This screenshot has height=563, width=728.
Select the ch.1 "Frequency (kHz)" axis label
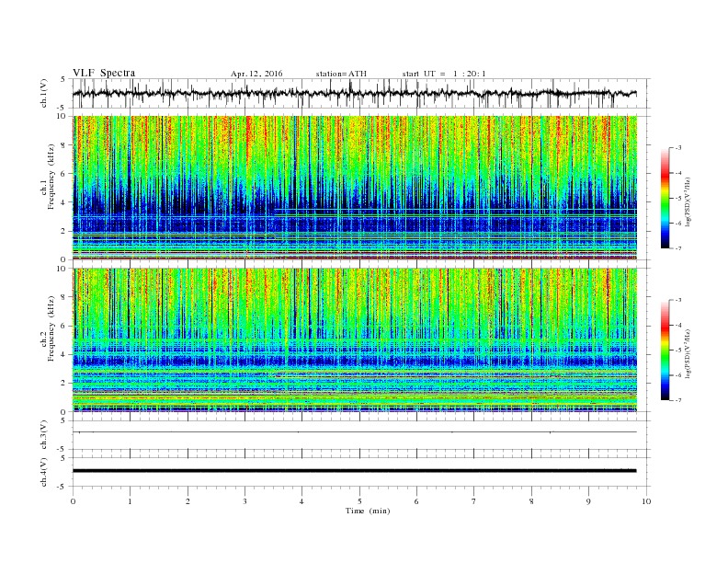pyautogui.click(x=50, y=177)
